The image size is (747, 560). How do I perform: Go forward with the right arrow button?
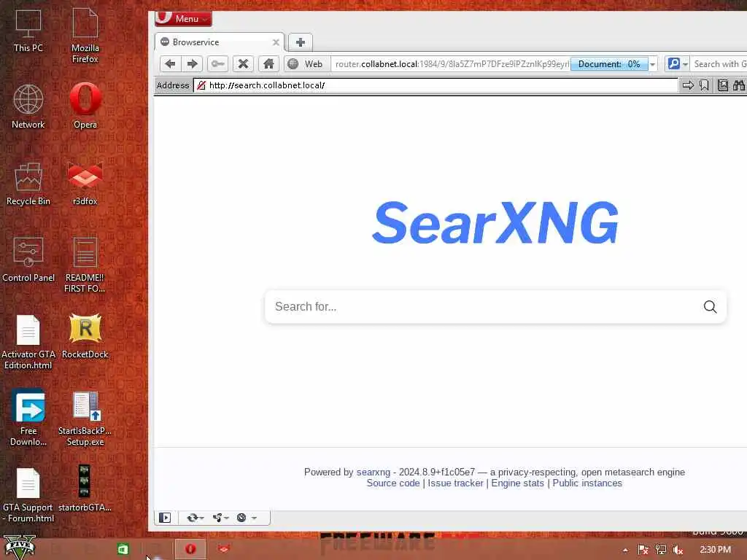coord(192,64)
